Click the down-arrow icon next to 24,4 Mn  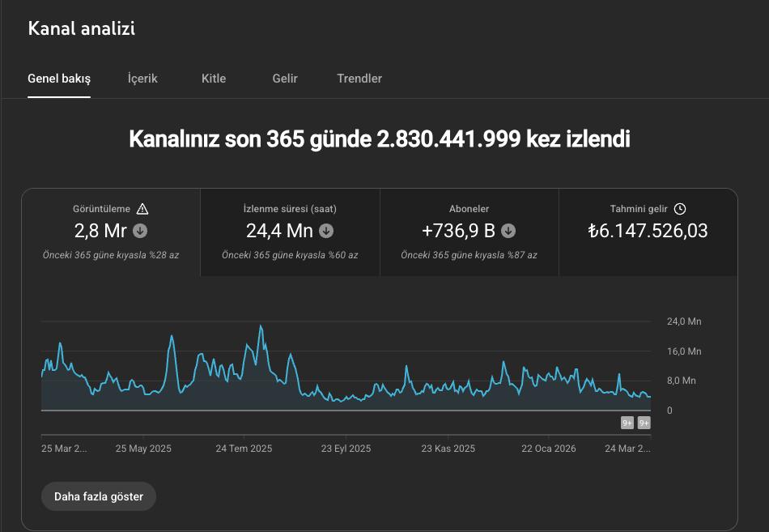[x=325, y=231]
